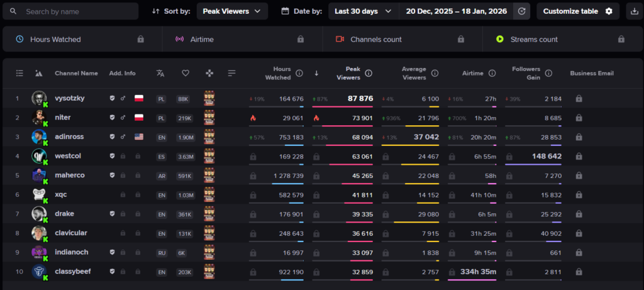The width and height of the screenshot is (644, 290).
Task: Click the Peak Viewers info icon
Action: pyautogui.click(x=369, y=74)
